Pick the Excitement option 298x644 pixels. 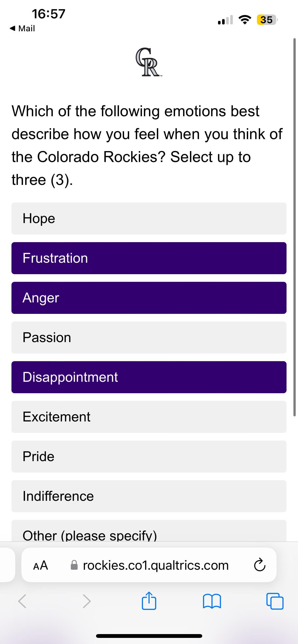pos(149,417)
